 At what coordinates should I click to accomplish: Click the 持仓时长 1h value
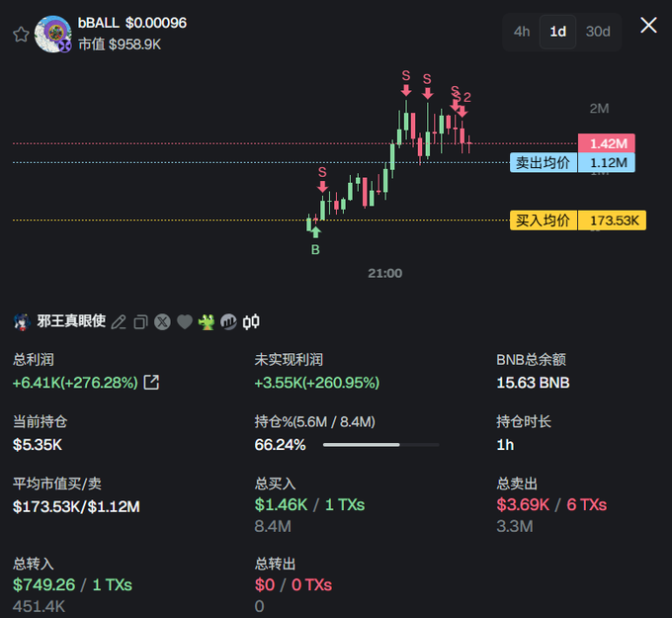coord(505,445)
